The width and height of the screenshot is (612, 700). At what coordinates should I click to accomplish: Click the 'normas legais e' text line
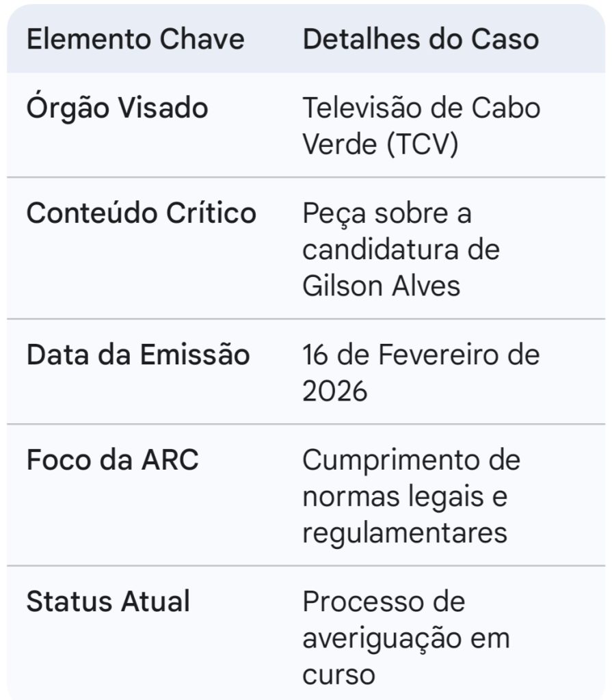pos(405,497)
